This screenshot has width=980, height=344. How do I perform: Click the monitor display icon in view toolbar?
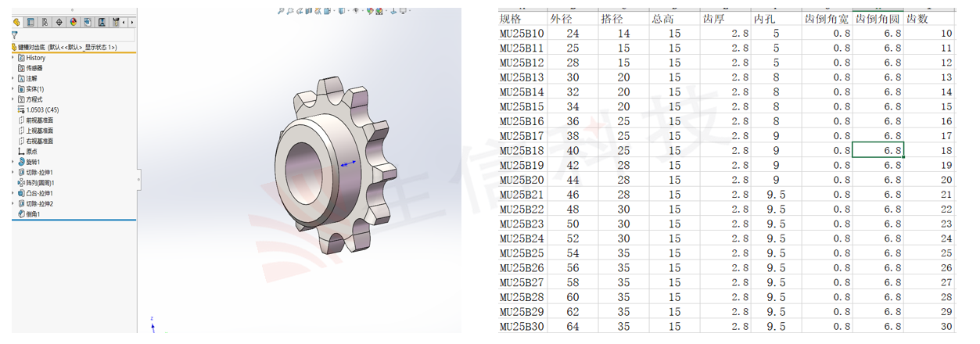[x=403, y=11]
